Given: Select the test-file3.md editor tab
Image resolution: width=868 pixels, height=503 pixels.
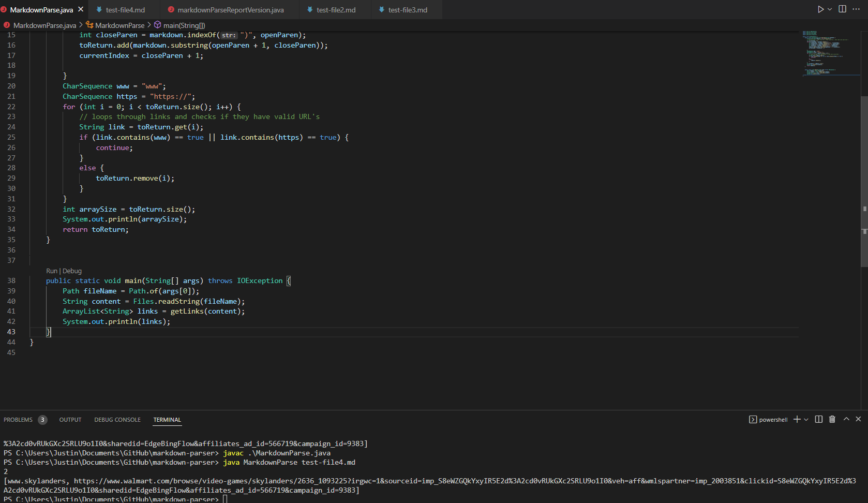Looking at the screenshot, I should [407, 10].
